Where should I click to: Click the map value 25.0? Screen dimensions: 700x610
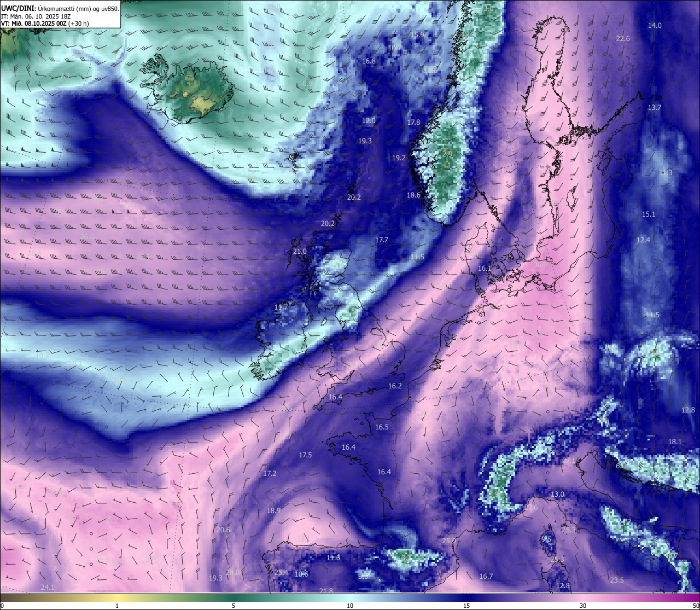tap(449, 541)
